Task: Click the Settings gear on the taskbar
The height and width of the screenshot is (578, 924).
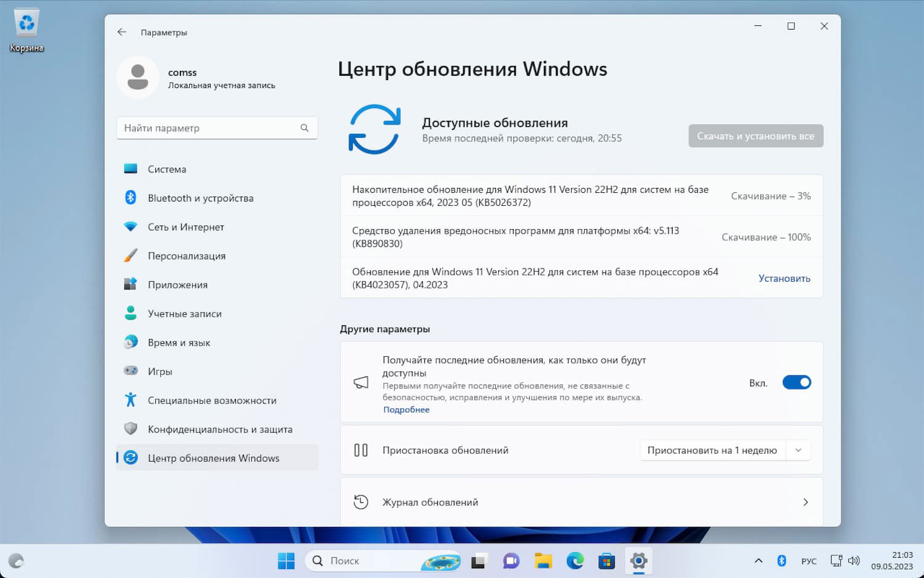Action: tap(639, 561)
